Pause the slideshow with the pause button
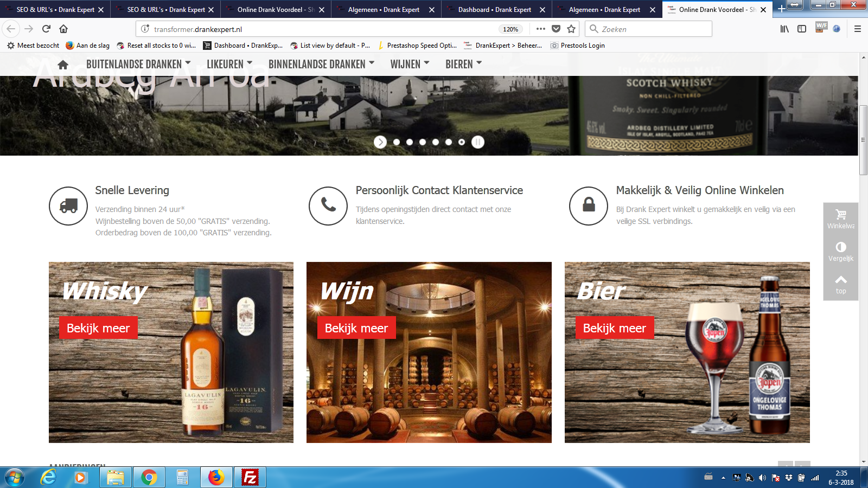Screen dimensions: 868x488 [x=477, y=142]
